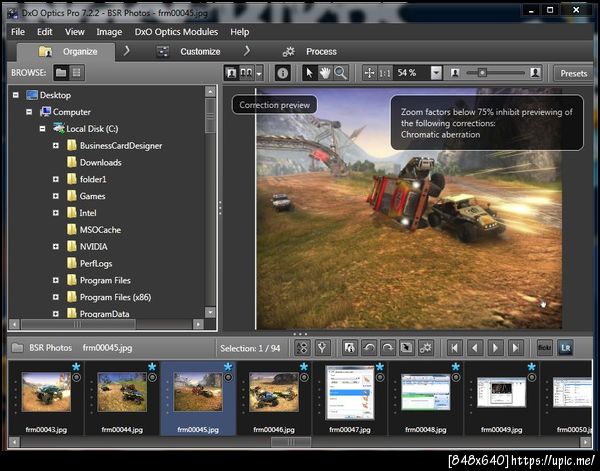This screenshot has width=600, height=471.
Task: Go to next image
Action: pos(495,348)
